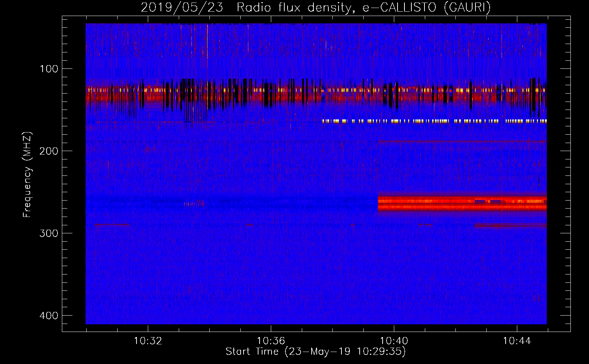
Task: Click the 10:32 time tick label
Action: (148, 341)
